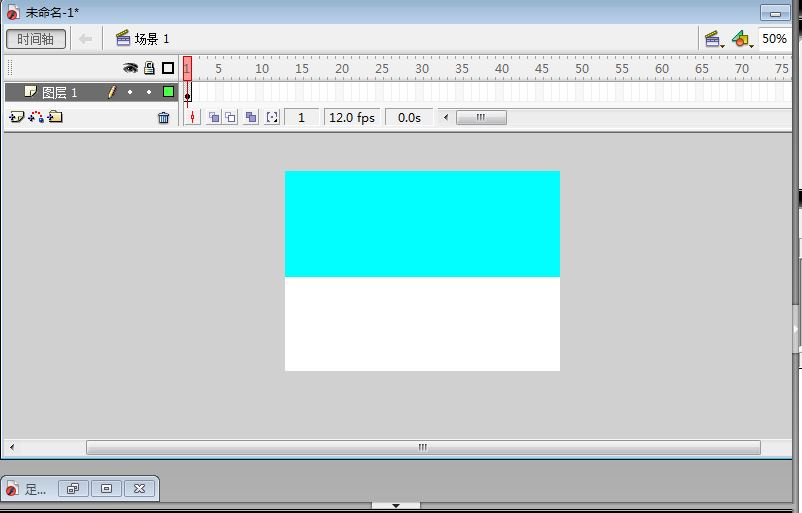
Task: Click the timeline horizontal scrollbar thumb
Action: point(481,118)
